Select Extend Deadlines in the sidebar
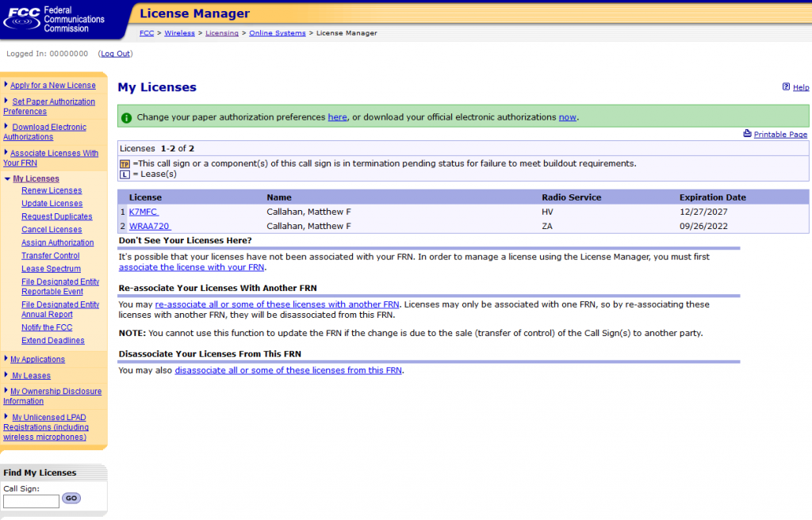Viewport: 812px width, 520px height. click(x=52, y=340)
